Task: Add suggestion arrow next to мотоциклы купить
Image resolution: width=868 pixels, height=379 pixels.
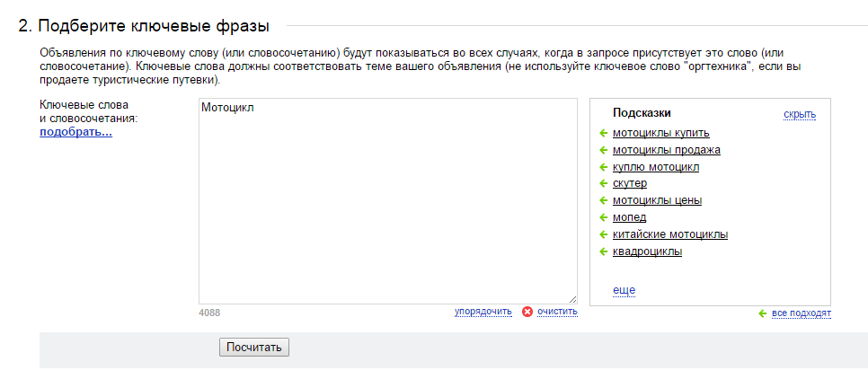Action: pyautogui.click(x=604, y=133)
